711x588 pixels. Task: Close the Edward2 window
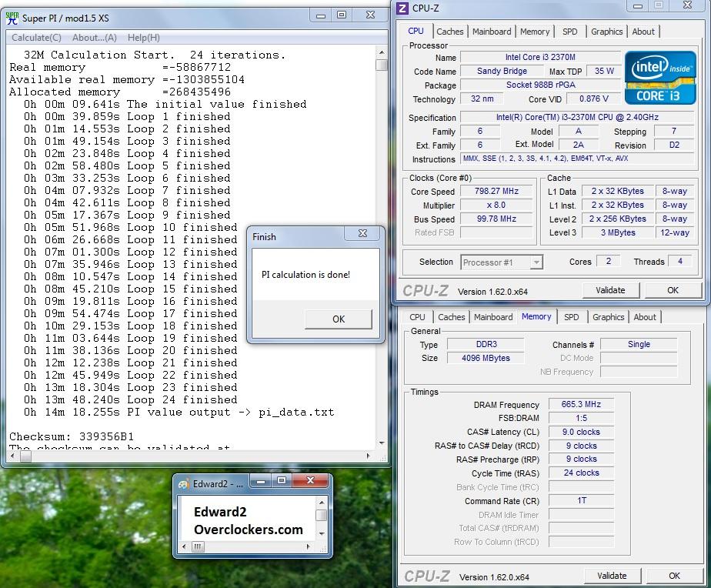pos(311,480)
